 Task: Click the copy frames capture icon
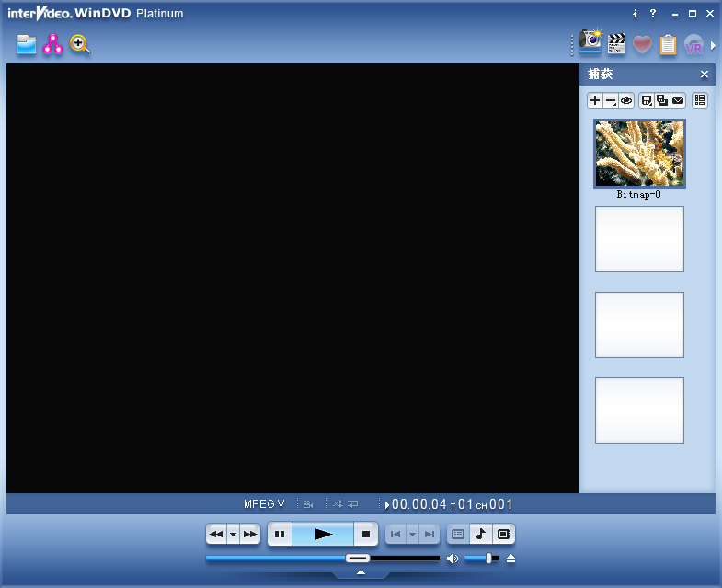point(662,100)
